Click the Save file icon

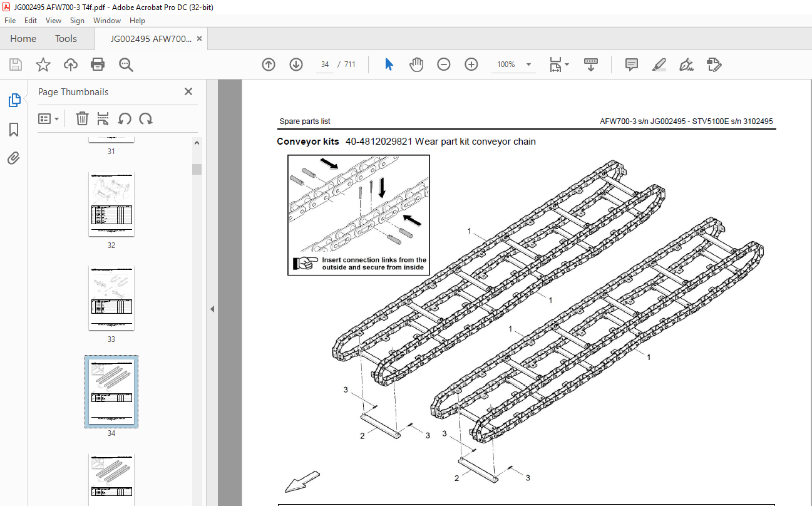pyautogui.click(x=16, y=65)
